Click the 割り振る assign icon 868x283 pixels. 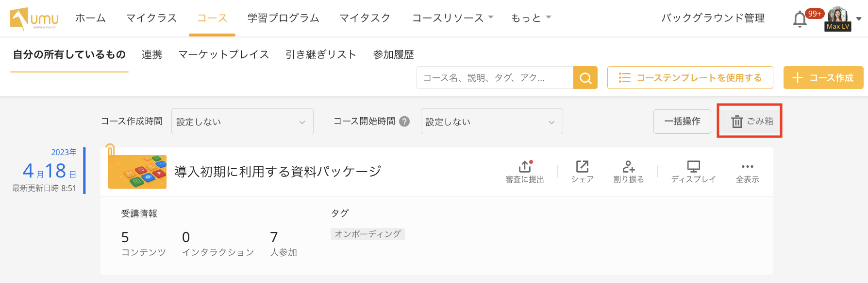pos(629,167)
